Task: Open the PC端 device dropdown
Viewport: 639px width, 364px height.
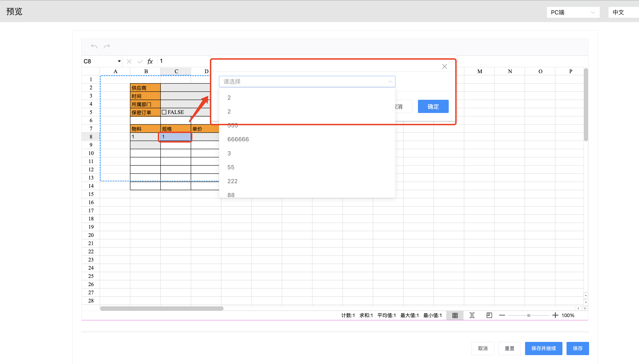Action: 573,12
